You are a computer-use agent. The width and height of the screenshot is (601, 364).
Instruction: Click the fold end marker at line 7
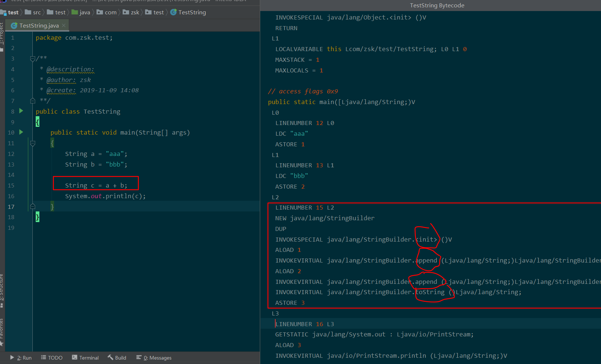tap(32, 101)
